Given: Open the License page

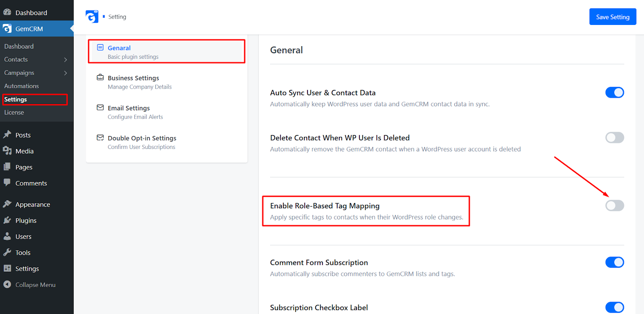Looking at the screenshot, I should click(14, 112).
